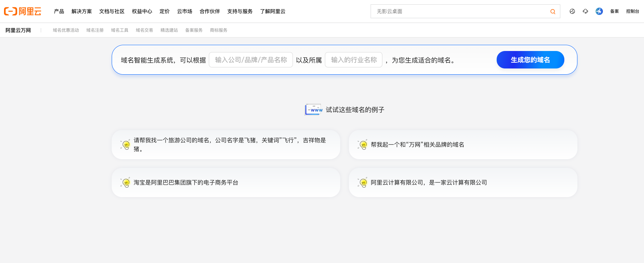Open the blue AI assistant icon
This screenshot has width=644, height=263.
[599, 11]
